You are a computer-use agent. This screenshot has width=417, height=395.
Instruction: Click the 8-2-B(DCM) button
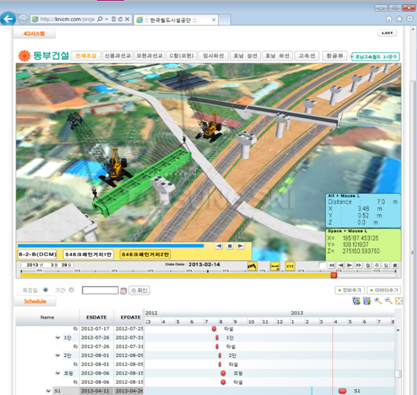pyautogui.click(x=37, y=254)
